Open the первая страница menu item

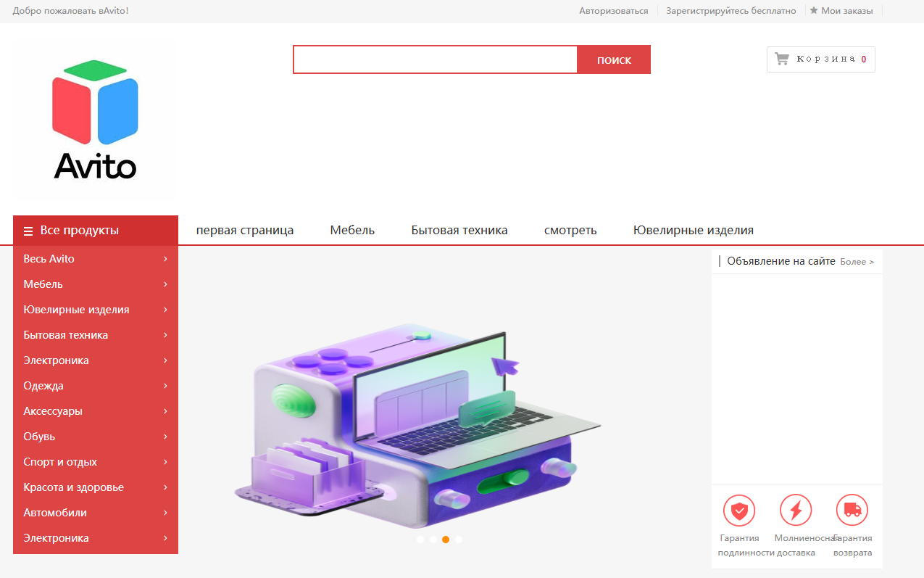click(x=244, y=230)
